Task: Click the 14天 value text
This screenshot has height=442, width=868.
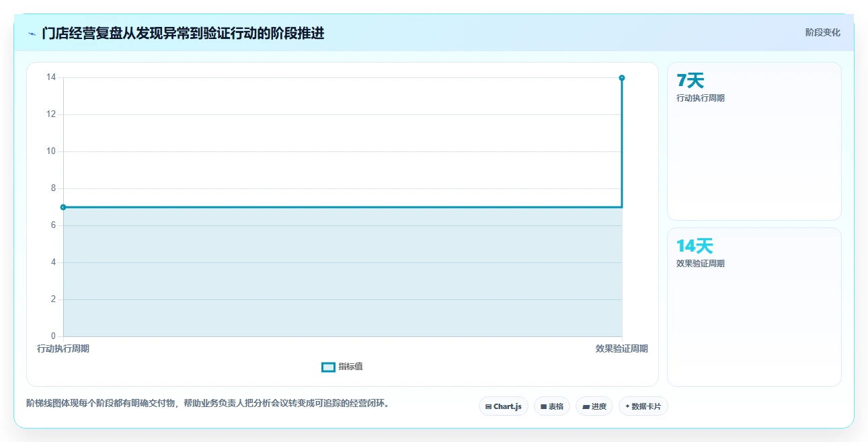Action: click(695, 246)
